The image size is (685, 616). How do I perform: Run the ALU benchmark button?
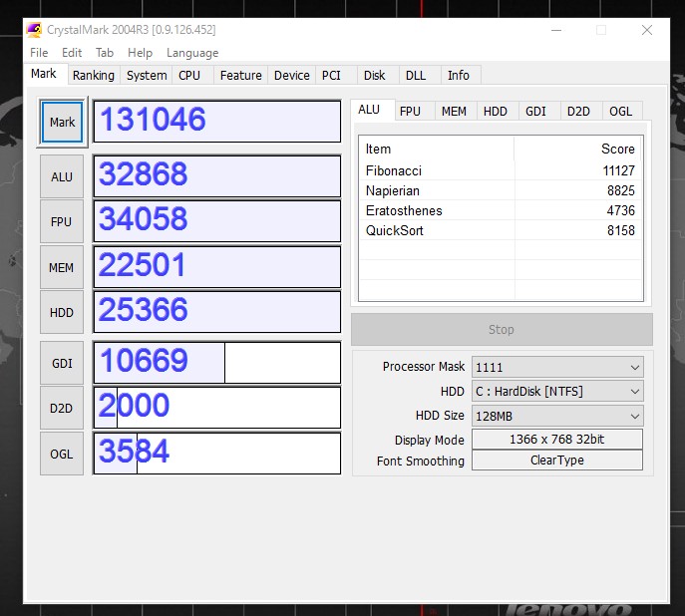(62, 176)
